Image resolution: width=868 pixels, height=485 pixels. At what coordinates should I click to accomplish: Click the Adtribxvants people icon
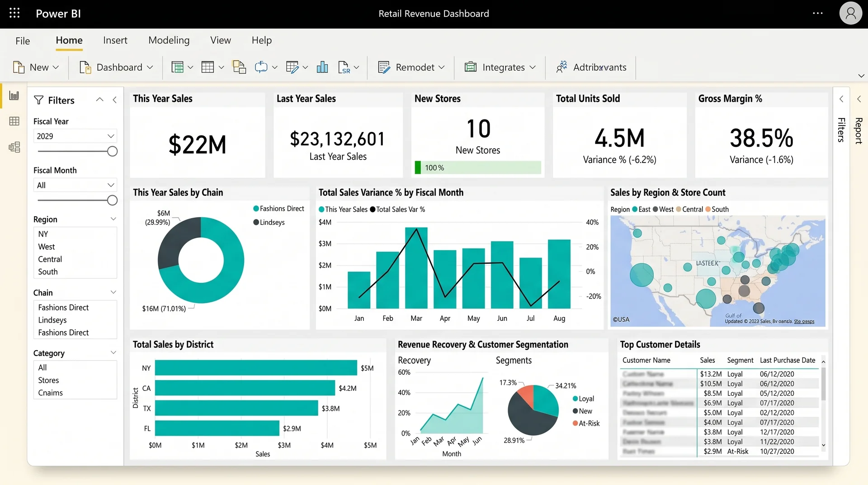click(561, 67)
